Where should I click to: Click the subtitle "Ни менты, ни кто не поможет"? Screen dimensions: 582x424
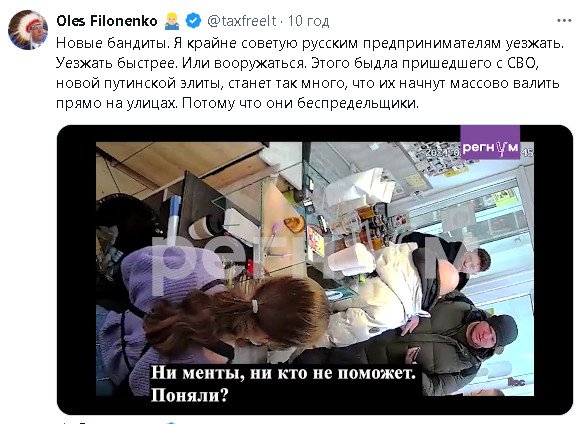[283, 373]
